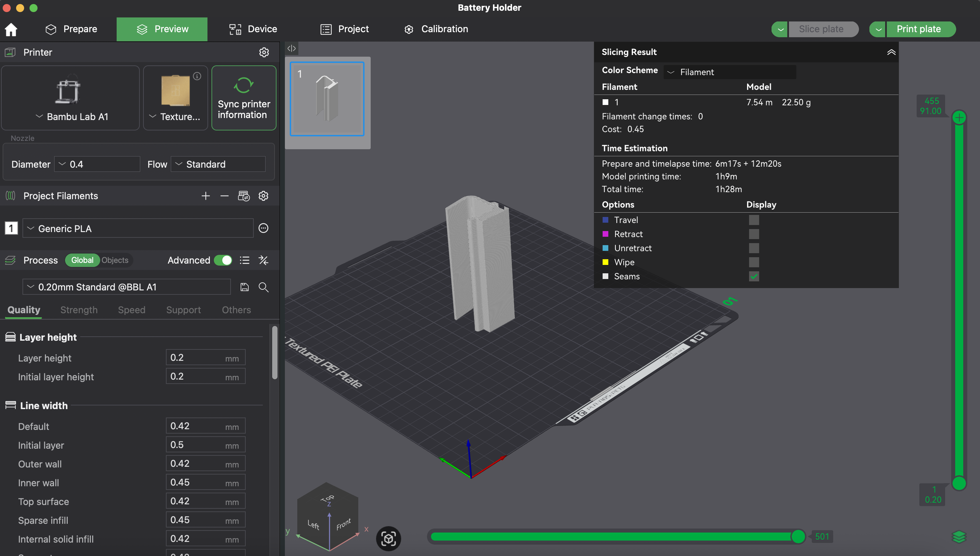Open Generic PLA filament options menu
Screen dimensions: 980x556
(263, 228)
